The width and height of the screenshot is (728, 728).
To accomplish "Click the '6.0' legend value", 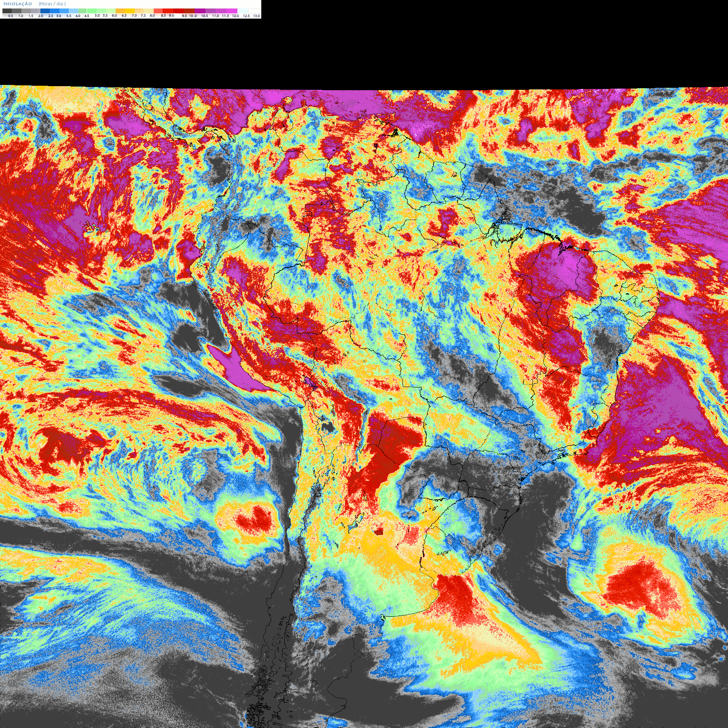I will coord(114,15).
